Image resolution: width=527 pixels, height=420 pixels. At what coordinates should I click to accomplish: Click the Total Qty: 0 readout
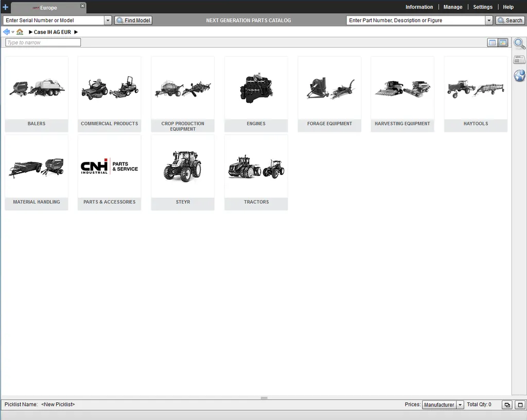[479, 405]
